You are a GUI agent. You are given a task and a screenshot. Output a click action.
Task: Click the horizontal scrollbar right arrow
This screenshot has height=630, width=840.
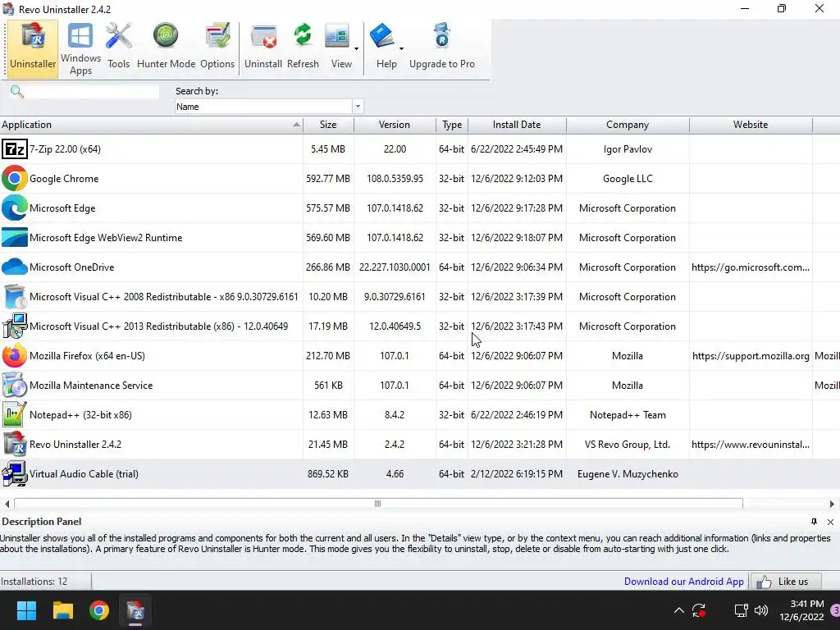[x=832, y=504]
